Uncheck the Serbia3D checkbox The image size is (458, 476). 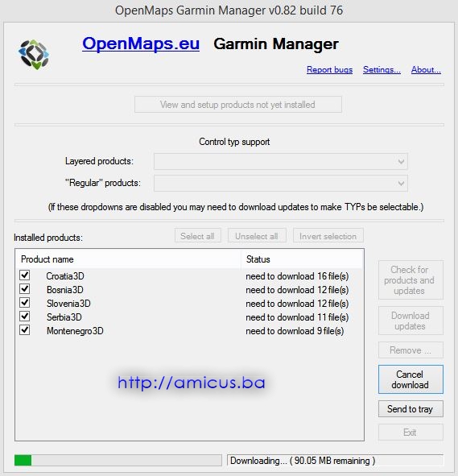[25, 316]
